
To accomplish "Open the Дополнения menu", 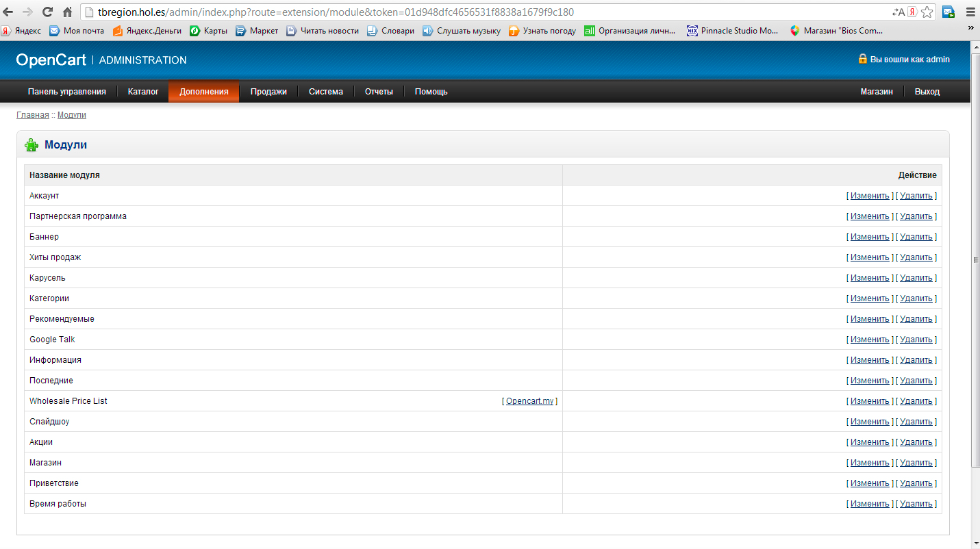I will pos(204,92).
